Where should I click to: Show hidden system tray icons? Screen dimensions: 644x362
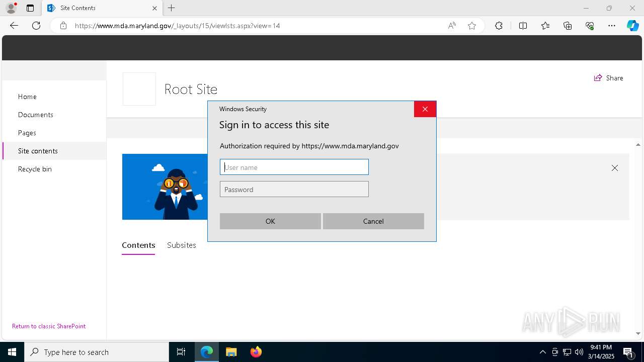point(542,352)
